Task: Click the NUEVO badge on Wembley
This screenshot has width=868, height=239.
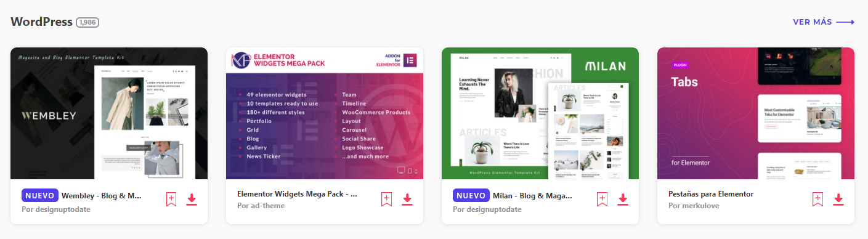Action: [x=39, y=196]
